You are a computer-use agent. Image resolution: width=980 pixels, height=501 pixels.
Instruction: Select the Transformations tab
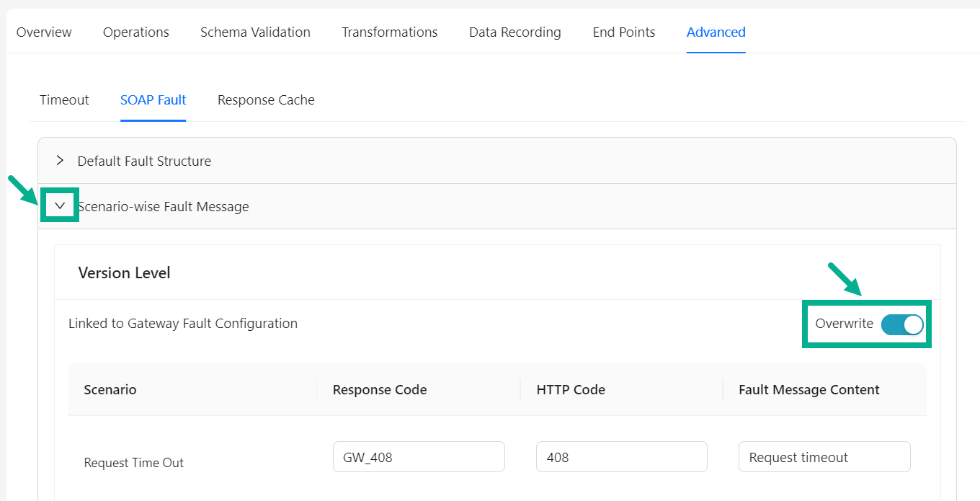(x=389, y=32)
